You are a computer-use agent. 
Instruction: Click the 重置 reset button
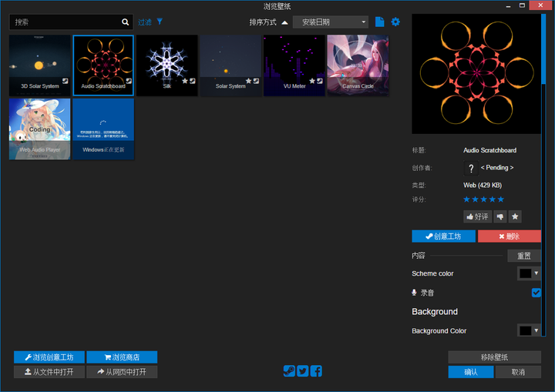pos(524,256)
